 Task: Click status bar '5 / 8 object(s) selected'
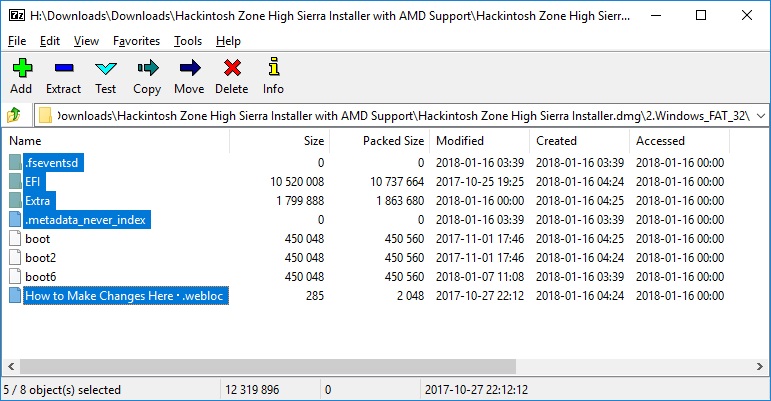62,390
